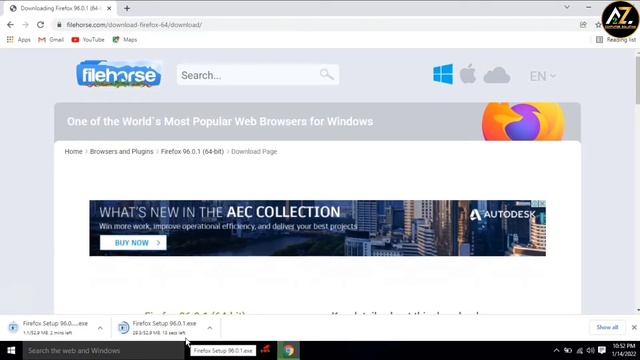640x360 pixels.
Task: Click the browser forward arrow
Action: 25,24
